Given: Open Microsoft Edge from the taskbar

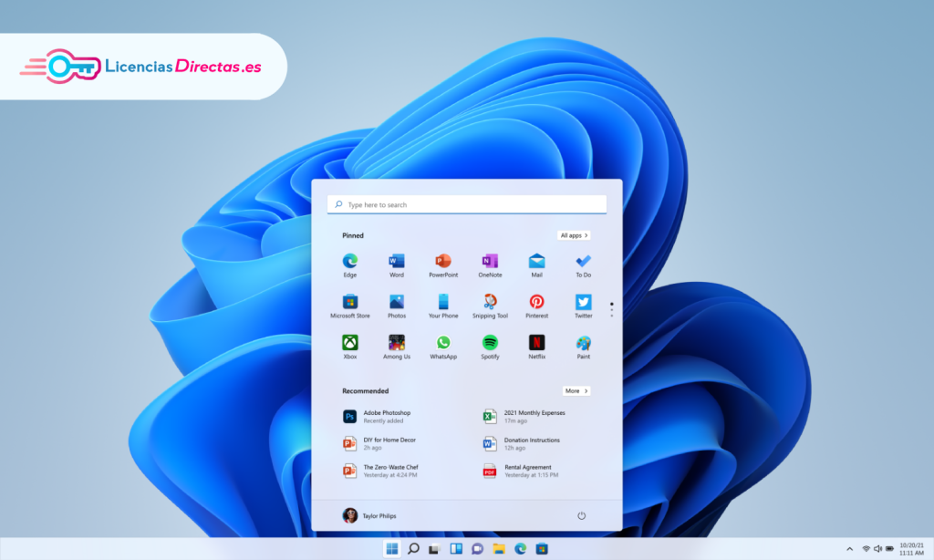Looking at the screenshot, I should [521, 548].
